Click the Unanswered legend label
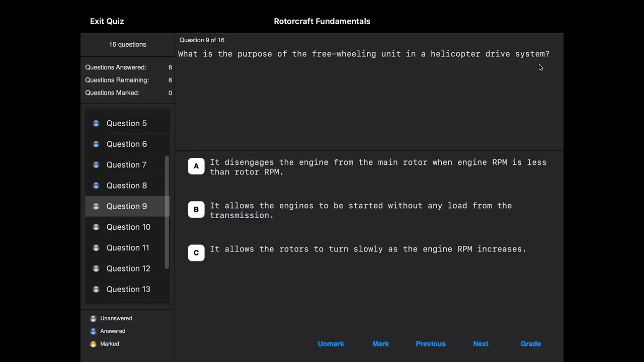The height and width of the screenshot is (362, 644). click(116, 318)
